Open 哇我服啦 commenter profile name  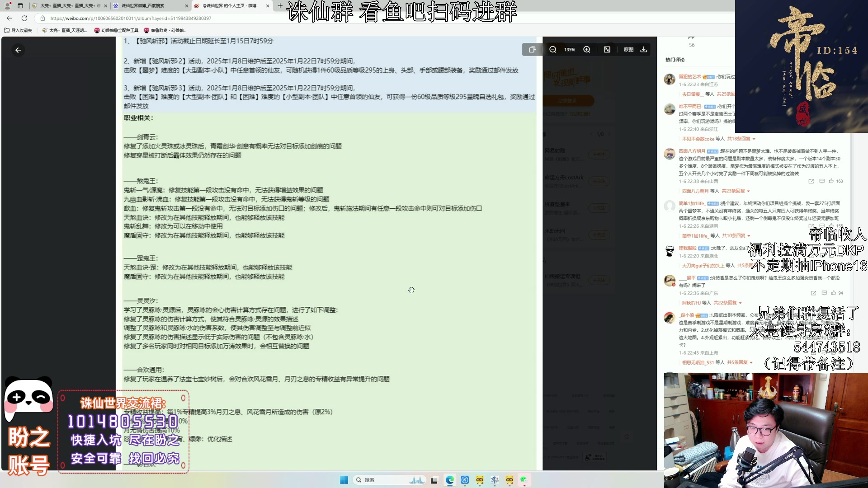[687, 248]
